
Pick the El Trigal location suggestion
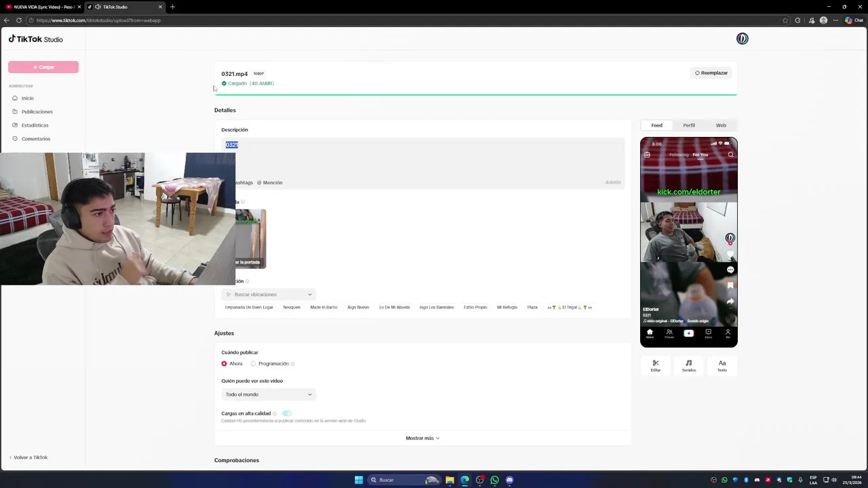click(x=570, y=307)
